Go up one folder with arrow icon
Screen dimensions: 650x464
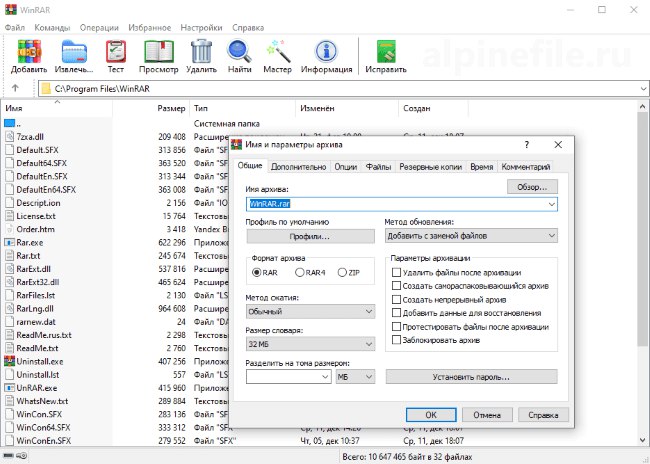(x=15, y=88)
